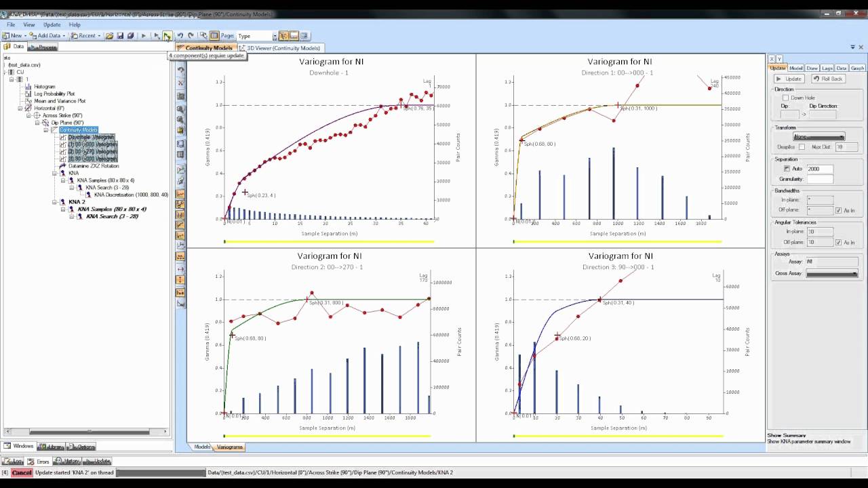
Task: Open the Update menu
Action: [52, 24]
